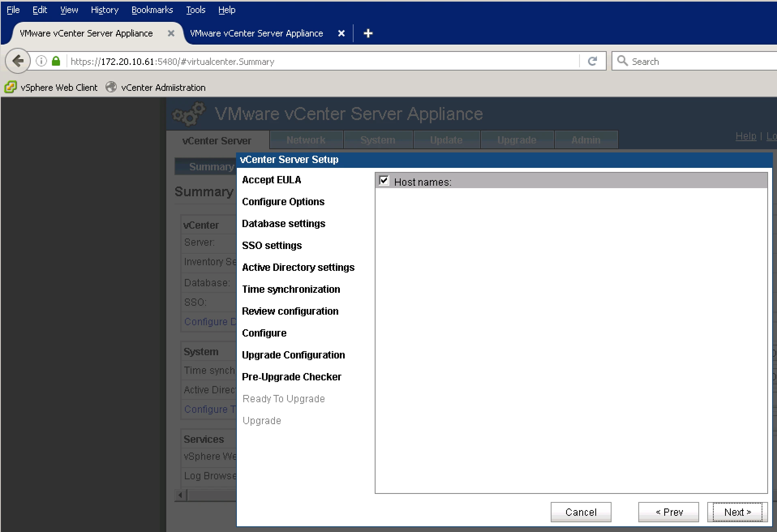This screenshot has width=777, height=532.
Task: Click the Cancel button
Action: (581, 512)
